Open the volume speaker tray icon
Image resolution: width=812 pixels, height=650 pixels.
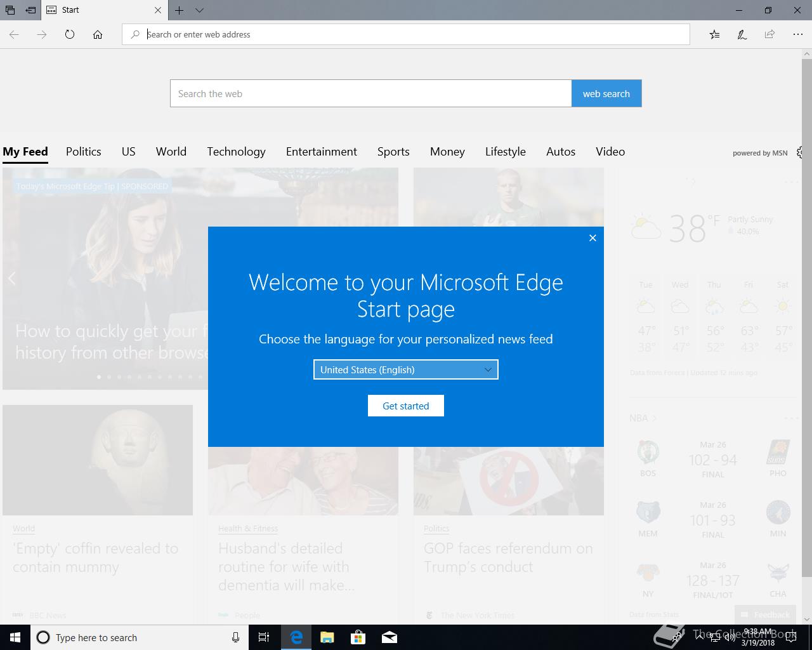[x=730, y=637]
